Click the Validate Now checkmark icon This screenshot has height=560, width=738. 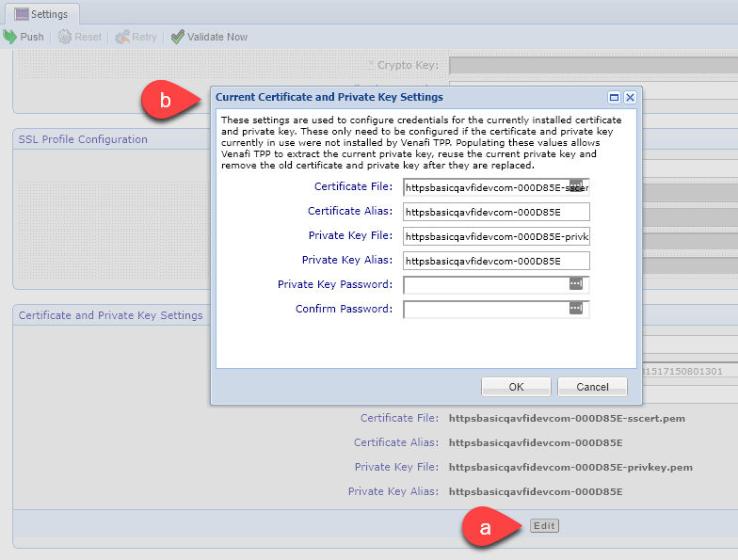point(178,37)
